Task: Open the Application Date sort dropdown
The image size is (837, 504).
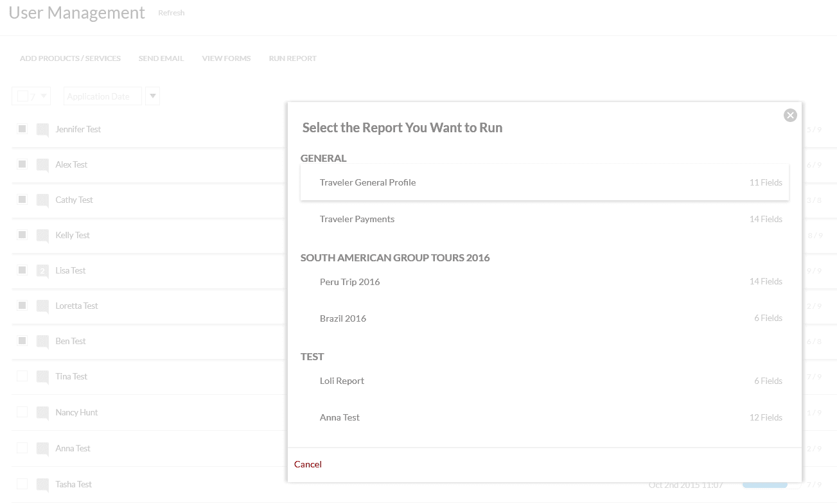Action: (x=102, y=96)
